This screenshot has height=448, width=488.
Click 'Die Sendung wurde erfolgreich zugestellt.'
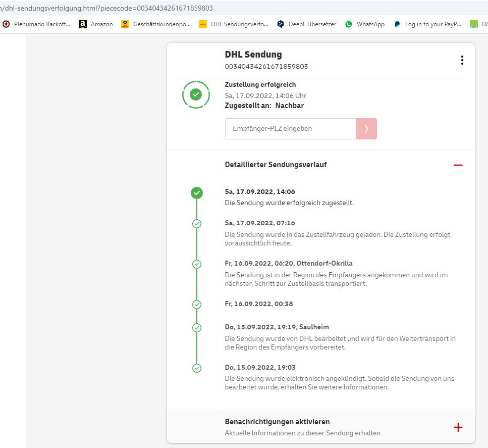click(x=290, y=203)
